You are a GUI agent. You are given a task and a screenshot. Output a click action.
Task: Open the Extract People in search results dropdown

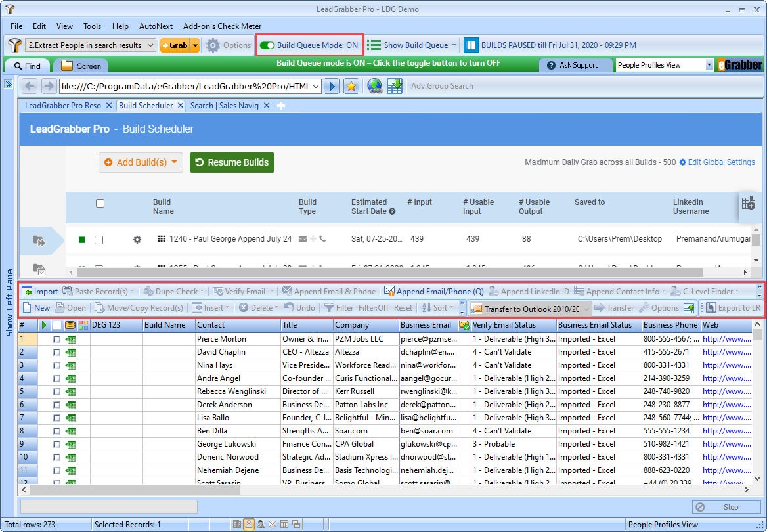91,45
